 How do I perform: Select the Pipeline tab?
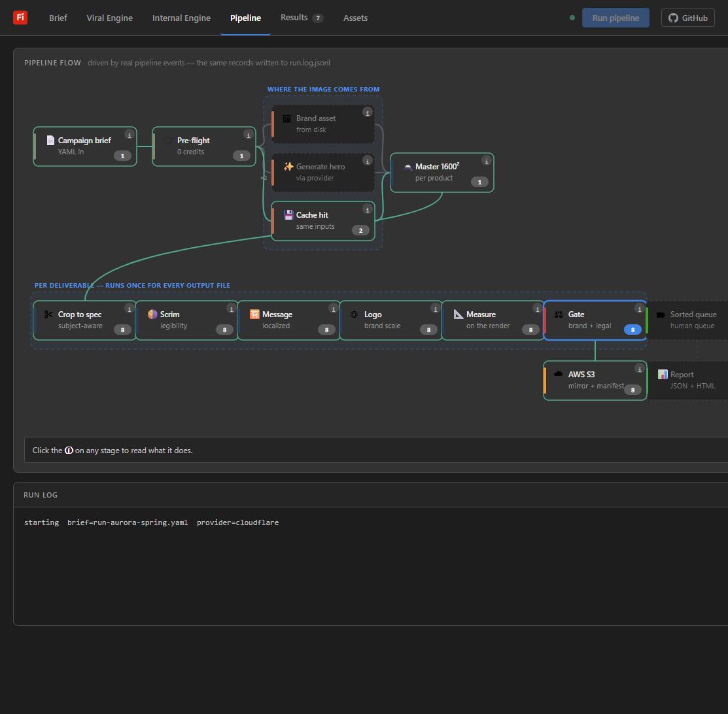click(x=245, y=18)
